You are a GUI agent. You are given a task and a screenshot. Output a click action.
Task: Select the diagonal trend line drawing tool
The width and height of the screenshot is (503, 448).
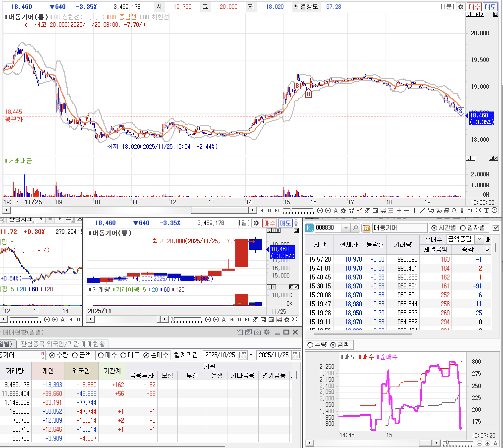click(422, 210)
